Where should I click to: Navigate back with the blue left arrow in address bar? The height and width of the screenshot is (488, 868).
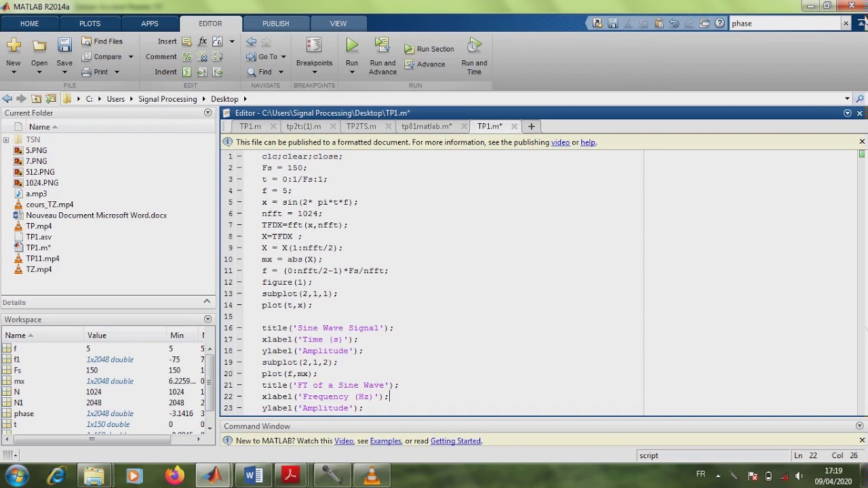tap(7, 99)
